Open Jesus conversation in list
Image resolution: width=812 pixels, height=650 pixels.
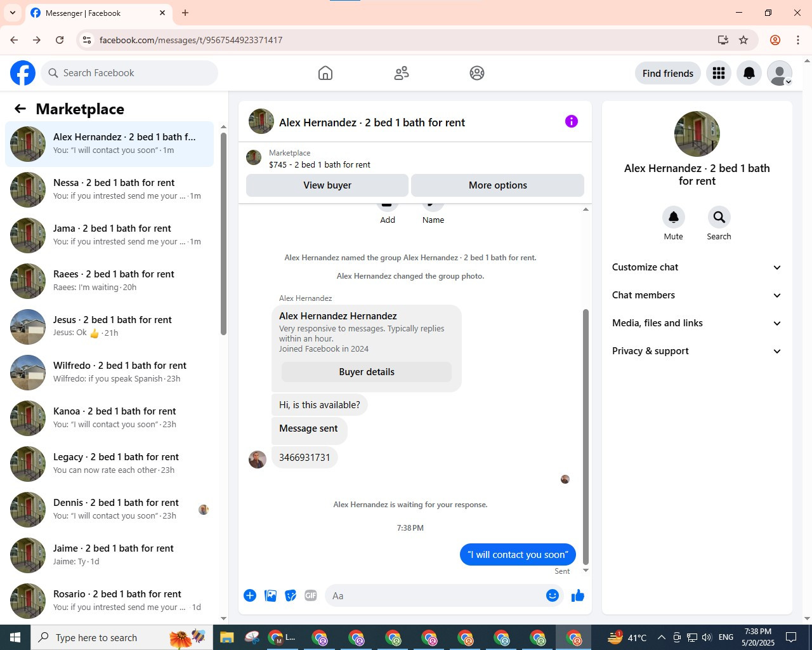point(110,327)
